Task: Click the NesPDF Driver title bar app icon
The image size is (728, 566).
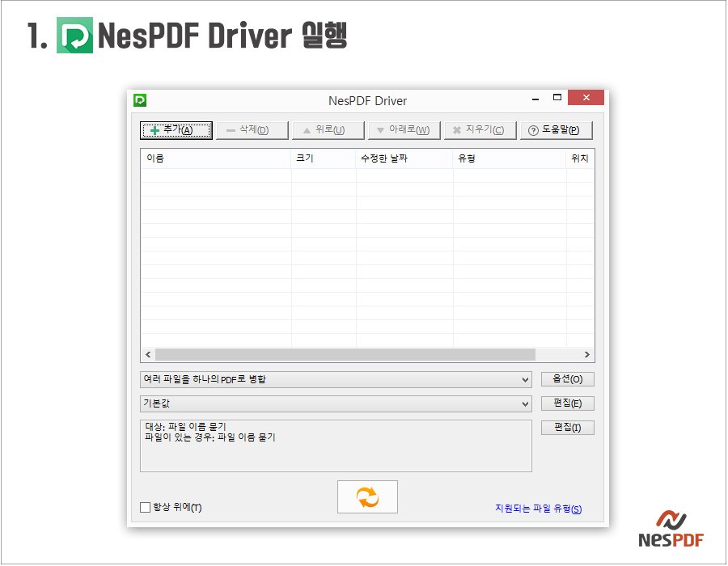Action: point(140,99)
